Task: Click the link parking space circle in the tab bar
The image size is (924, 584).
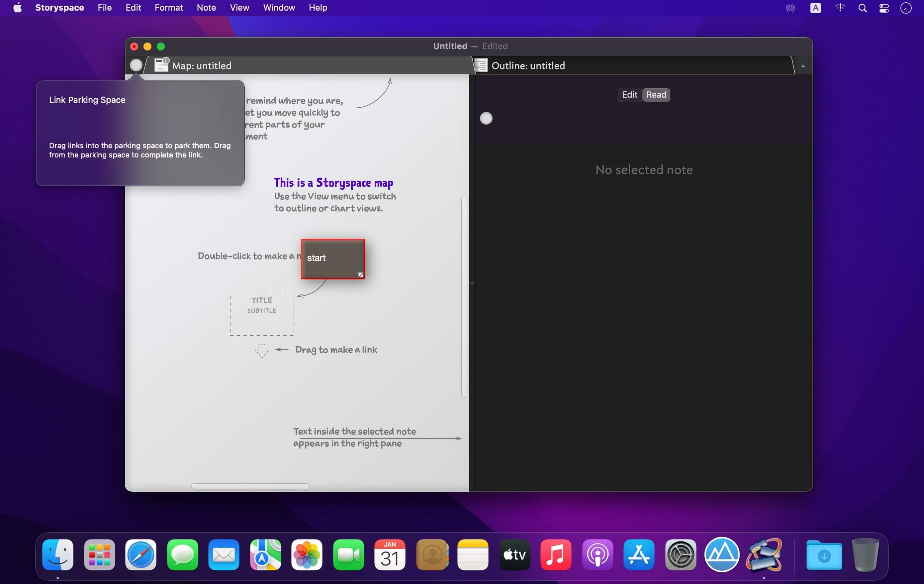Action: (x=136, y=65)
